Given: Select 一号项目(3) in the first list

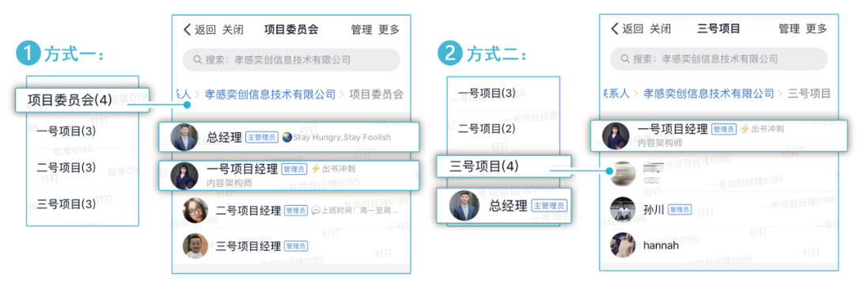Looking at the screenshot, I should click(66, 131).
